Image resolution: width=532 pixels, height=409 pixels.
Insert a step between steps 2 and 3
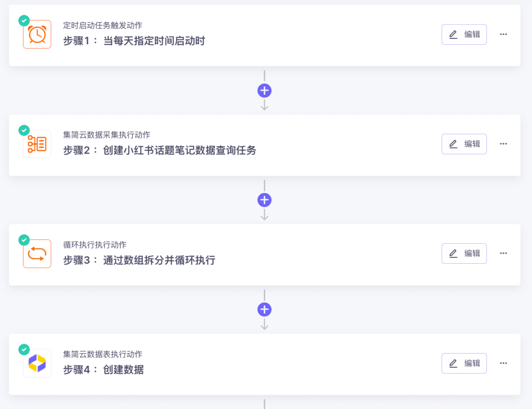(x=265, y=200)
